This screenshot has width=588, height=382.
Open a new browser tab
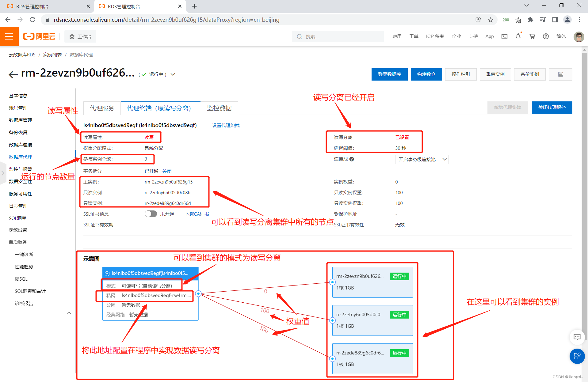point(194,6)
